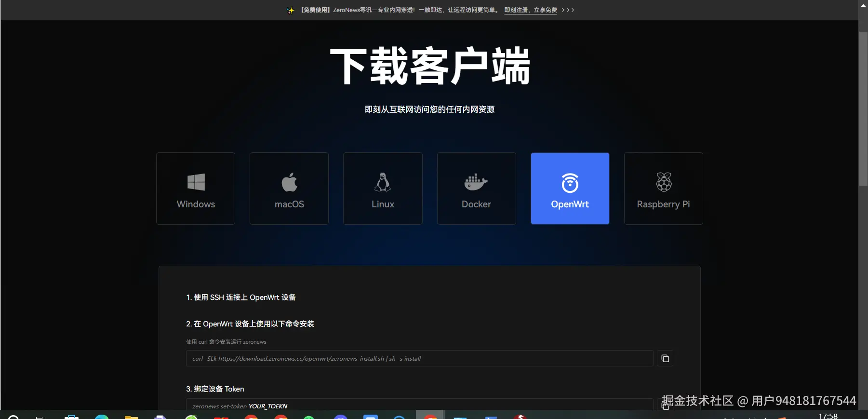Click the >>> arrows in the top banner
The height and width of the screenshot is (419, 868).
568,10
